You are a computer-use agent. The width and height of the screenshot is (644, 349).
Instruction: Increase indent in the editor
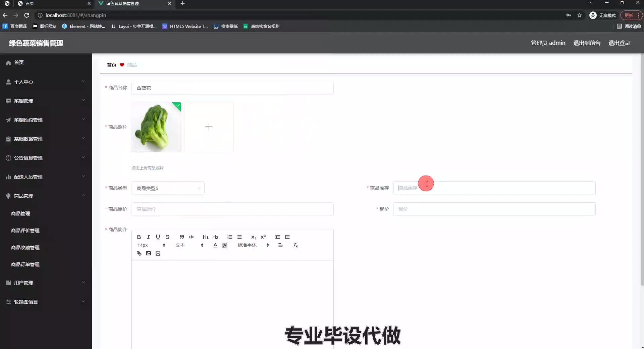(287, 237)
